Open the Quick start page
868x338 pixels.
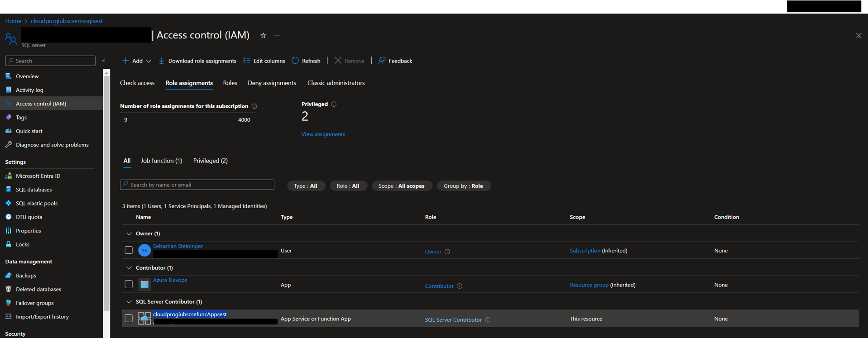(29, 131)
